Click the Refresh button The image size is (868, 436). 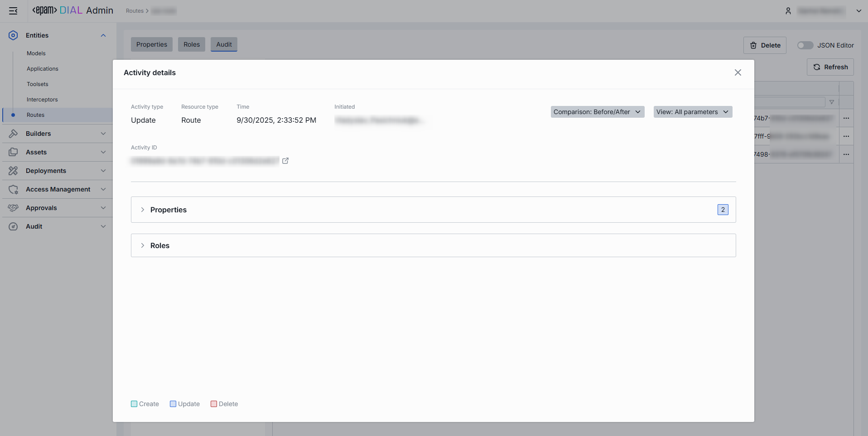coord(830,67)
